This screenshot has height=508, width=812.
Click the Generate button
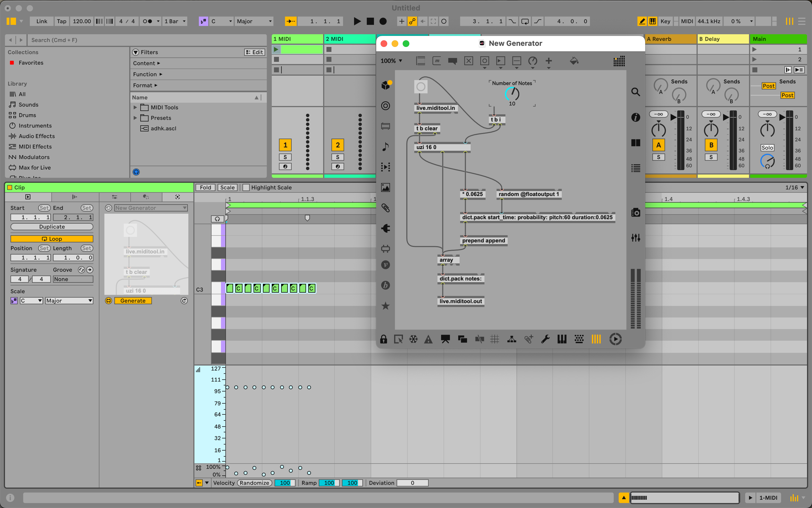click(x=133, y=301)
